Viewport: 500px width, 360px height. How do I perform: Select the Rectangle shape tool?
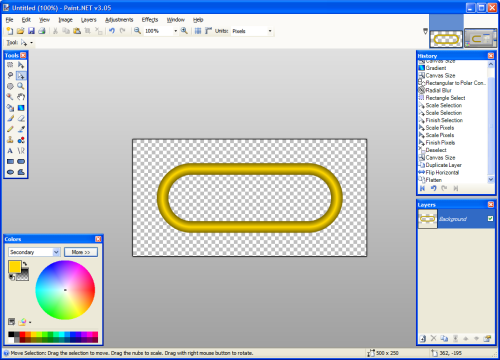point(10,161)
